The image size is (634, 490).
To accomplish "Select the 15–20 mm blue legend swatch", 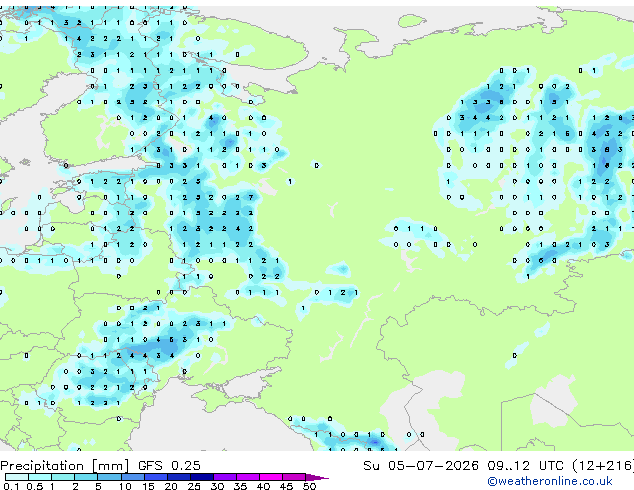I will tap(156, 477).
